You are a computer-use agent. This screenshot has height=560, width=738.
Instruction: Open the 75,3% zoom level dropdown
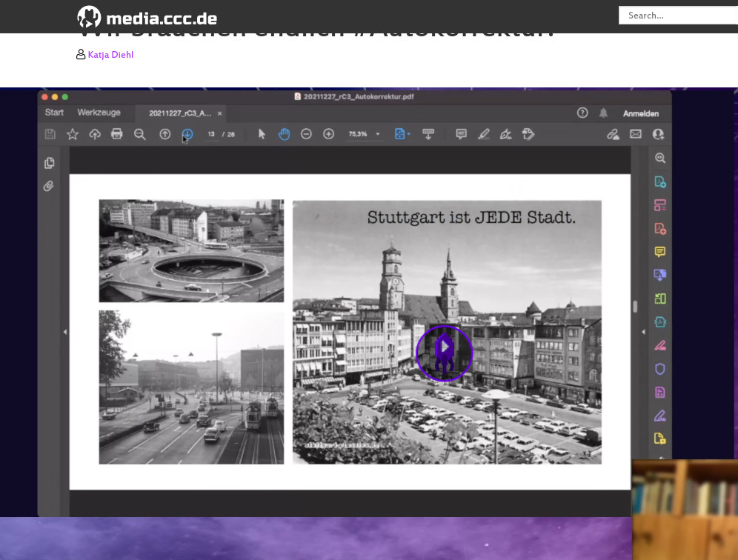click(377, 134)
